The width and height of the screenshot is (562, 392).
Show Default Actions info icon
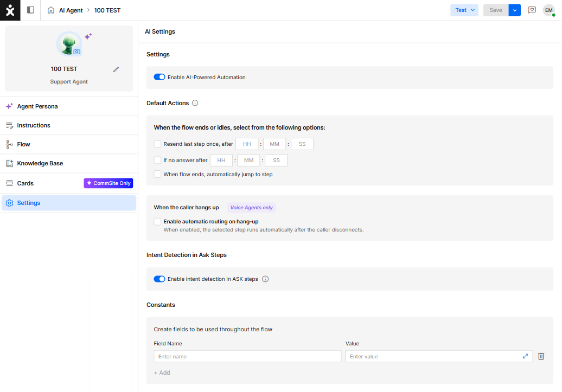[195, 103]
